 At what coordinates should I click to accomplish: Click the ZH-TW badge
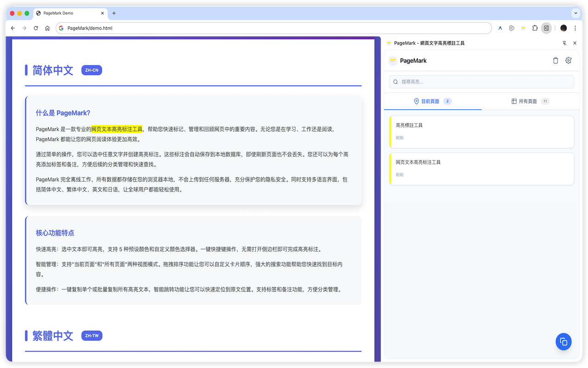(92, 336)
